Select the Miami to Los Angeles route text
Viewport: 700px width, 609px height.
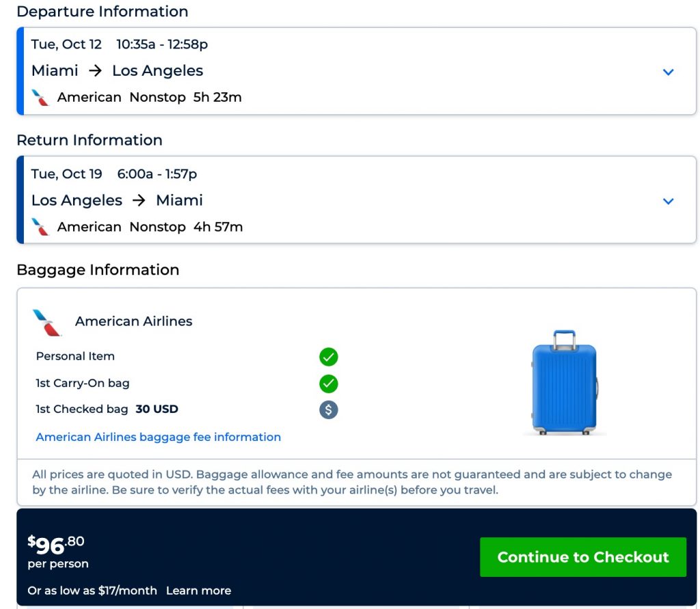point(118,71)
